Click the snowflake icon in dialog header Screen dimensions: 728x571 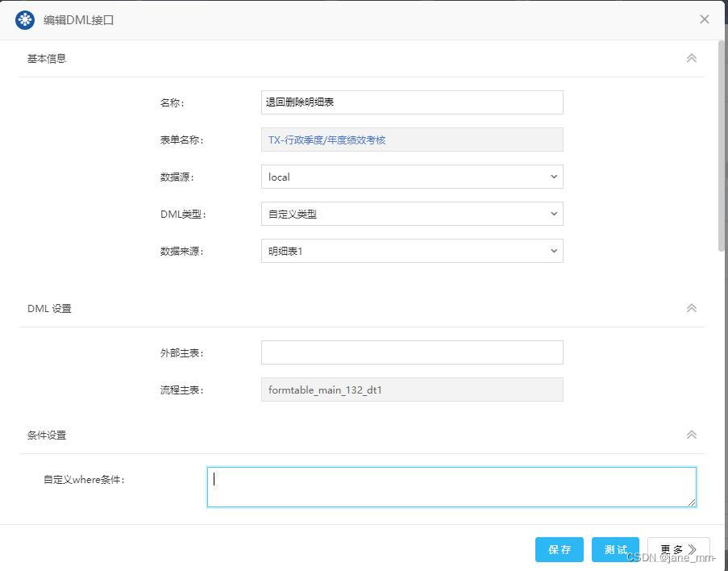coord(24,19)
